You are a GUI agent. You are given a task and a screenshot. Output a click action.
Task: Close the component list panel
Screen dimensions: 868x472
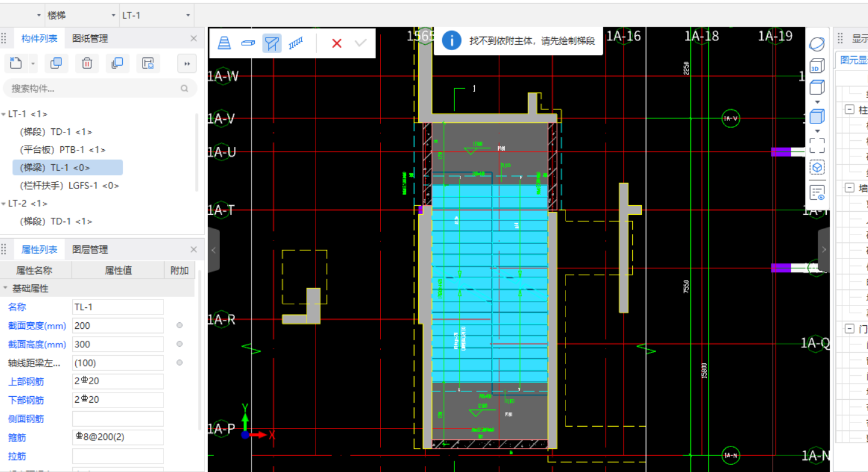point(193,38)
